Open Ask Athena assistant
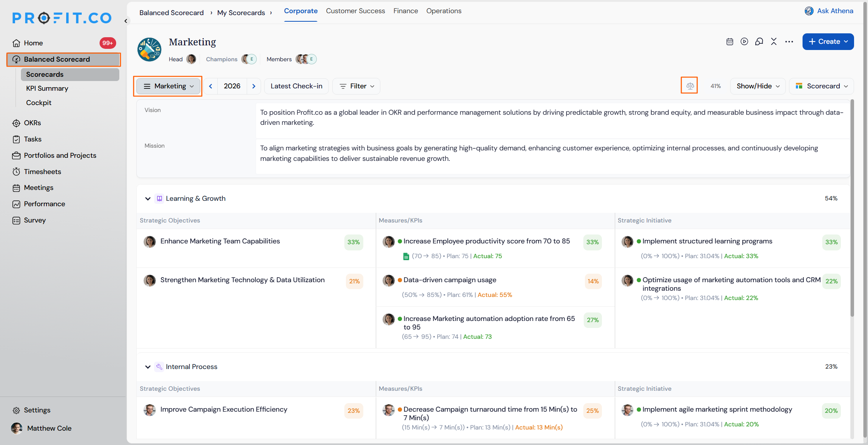 tap(829, 11)
